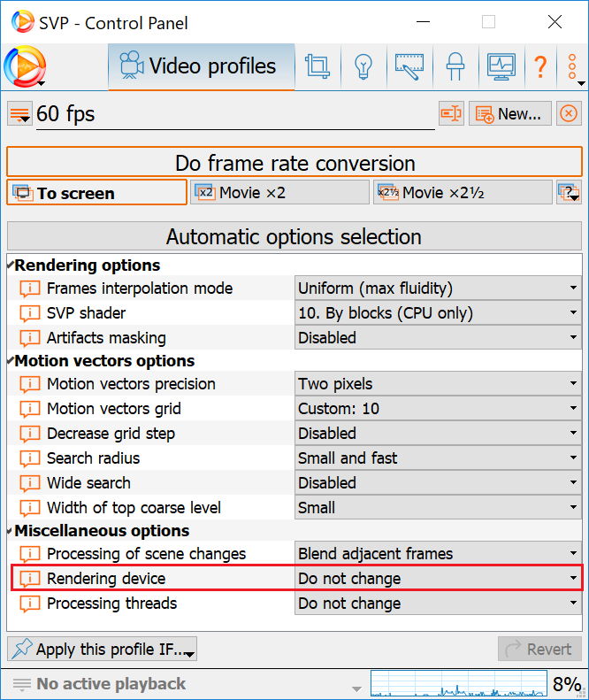This screenshot has width=589, height=700.
Task: Open the light bulb tab icon
Action: coord(363,66)
